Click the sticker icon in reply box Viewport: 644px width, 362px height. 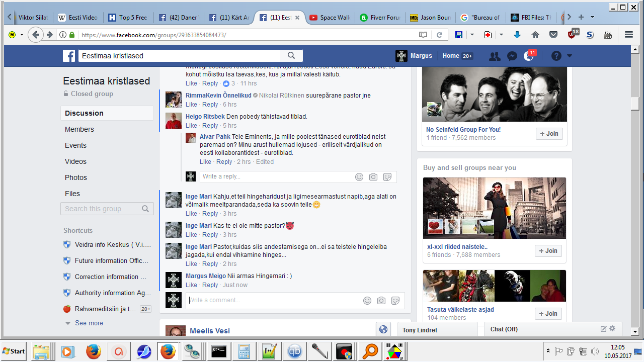click(387, 177)
